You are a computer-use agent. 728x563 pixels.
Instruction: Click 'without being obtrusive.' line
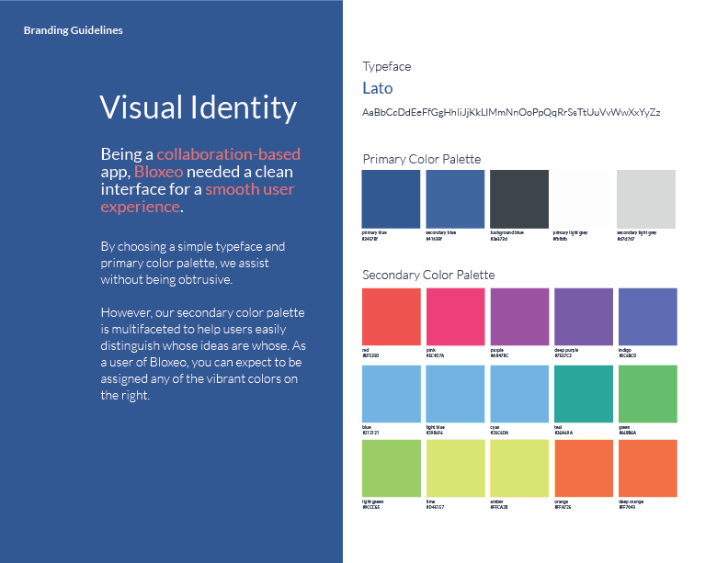point(166,279)
